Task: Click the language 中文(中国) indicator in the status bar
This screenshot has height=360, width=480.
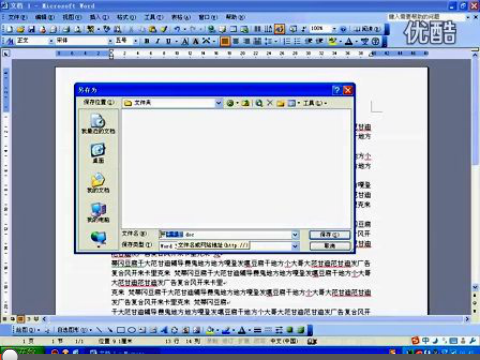Action: (x=284, y=341)
